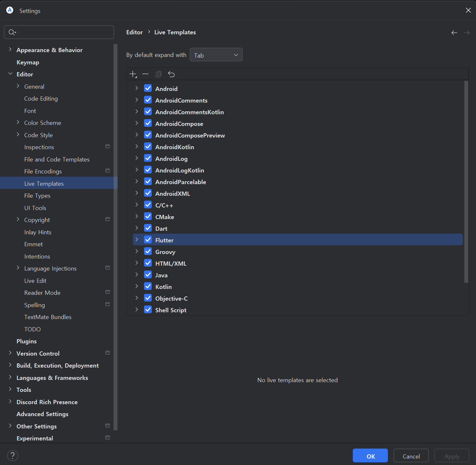Expand the HTML/XML template group

[137, 263]
